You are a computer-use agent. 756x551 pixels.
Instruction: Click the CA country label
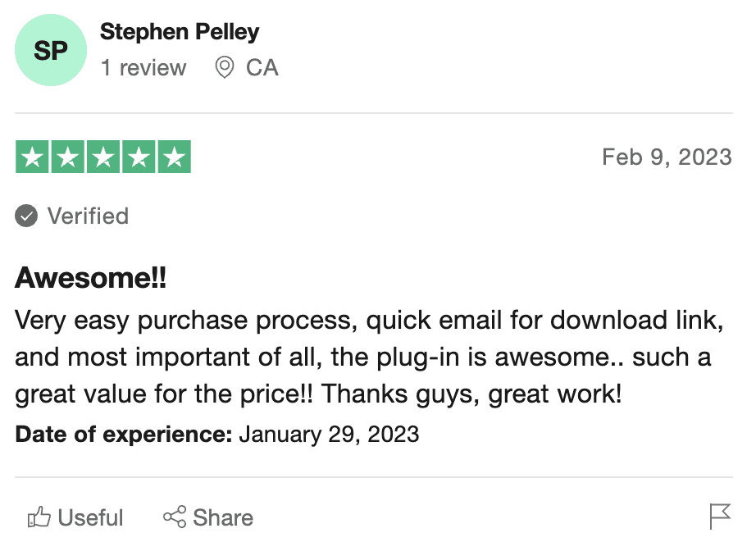click(262, 67)
